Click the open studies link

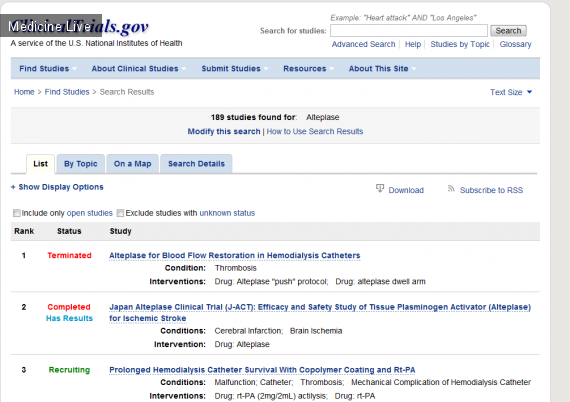pyautogui.click(x=90, y=213)
